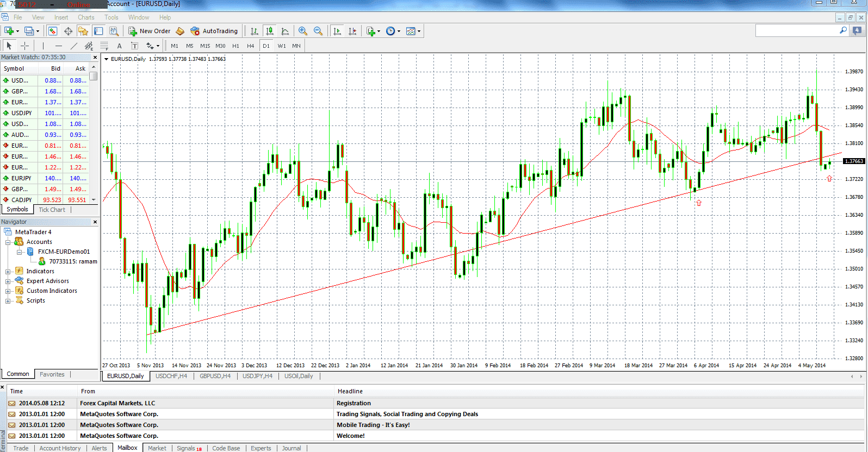The height and width of the screenshot is (452, 868).
Task: Click the New Order button
Action: coord(149,31)
